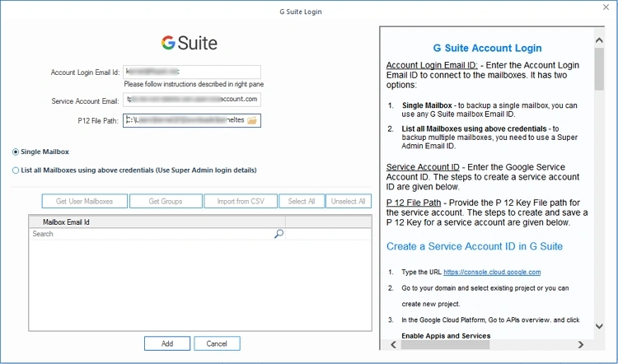Select the Single Mailbox radio option
Image resolution: width=618 pixels, height=364 pixels.
(16, 152)
